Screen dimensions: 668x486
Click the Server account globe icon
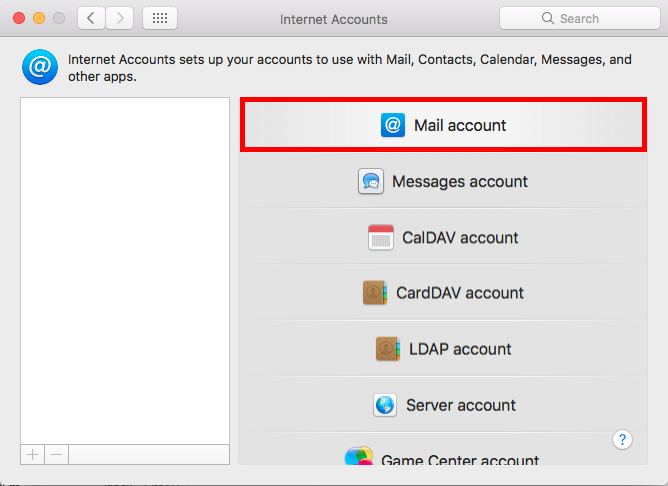click(385, 405)
